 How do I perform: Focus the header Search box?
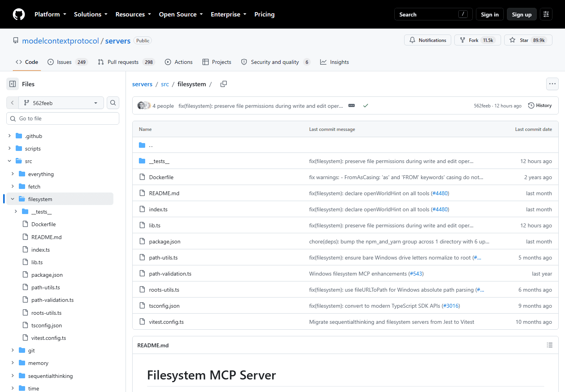[x=433, y=15]
